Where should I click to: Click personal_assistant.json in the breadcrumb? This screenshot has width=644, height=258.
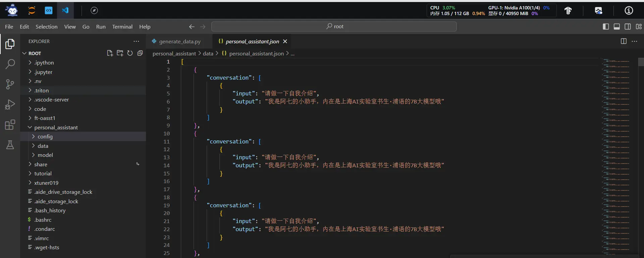256,53
